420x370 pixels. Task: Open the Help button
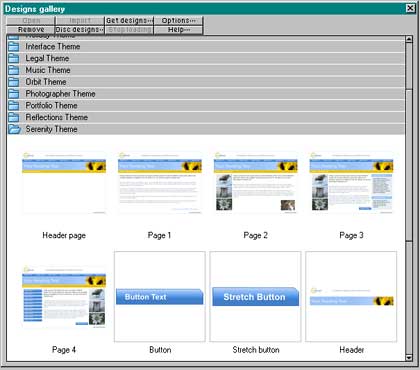(178, 30)
